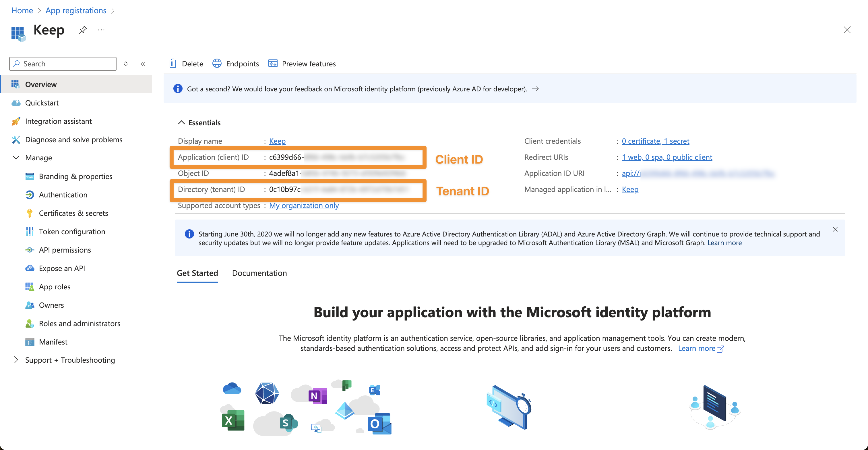Dismiss the ADAL deprecation notice
Screen dimensions: 868x450
tap(835, 229)
